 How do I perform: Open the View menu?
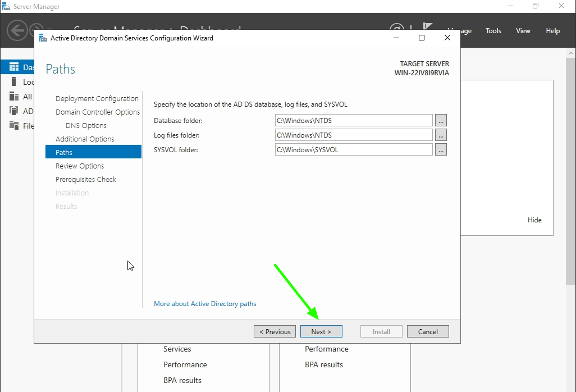[x=523, y=31]
